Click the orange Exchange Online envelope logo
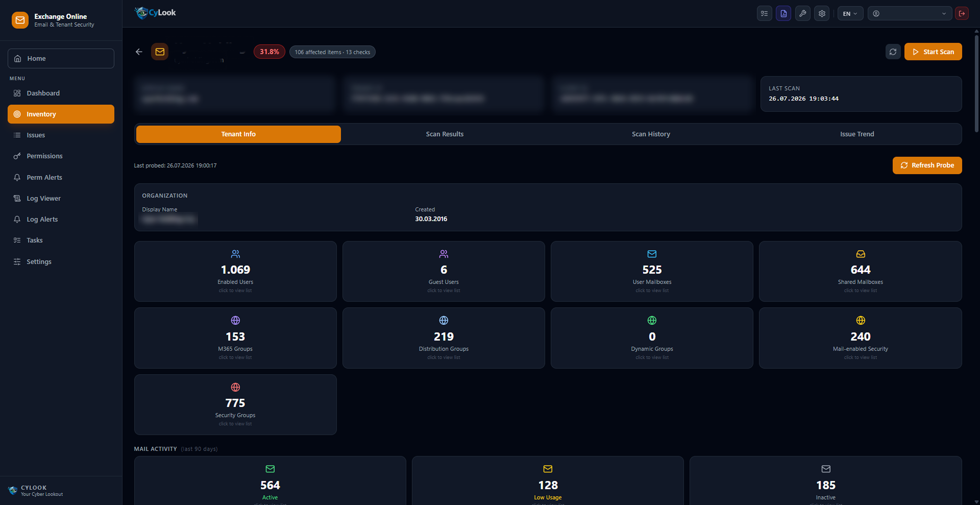 point(20,20)
